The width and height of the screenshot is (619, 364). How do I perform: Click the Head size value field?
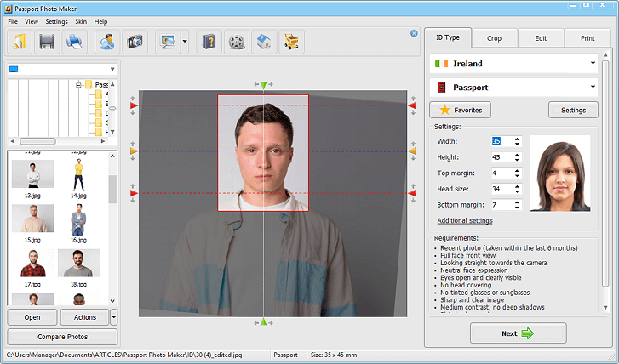(x=502, y=189)
